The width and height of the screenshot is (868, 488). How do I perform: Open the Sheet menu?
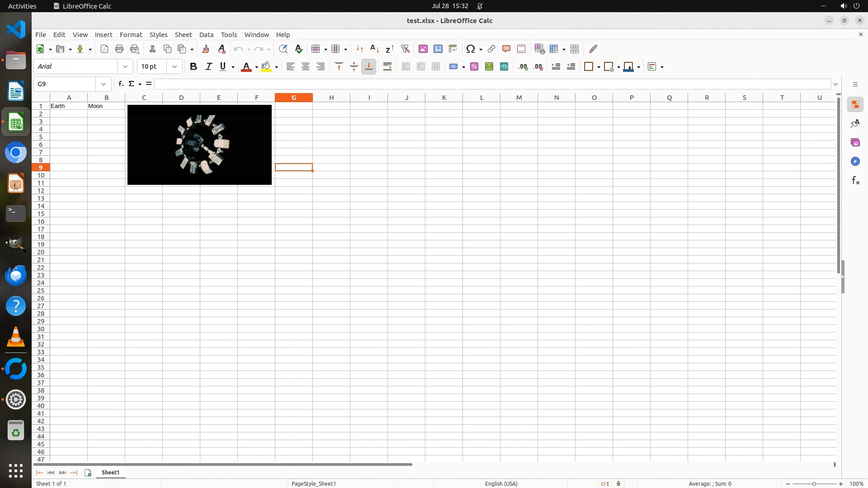point(183,34)
